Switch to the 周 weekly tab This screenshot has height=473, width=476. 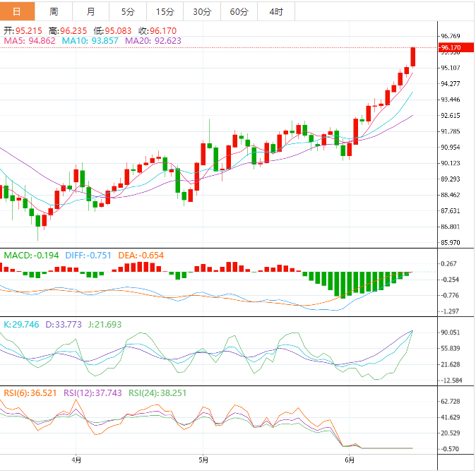click(54, 11)
